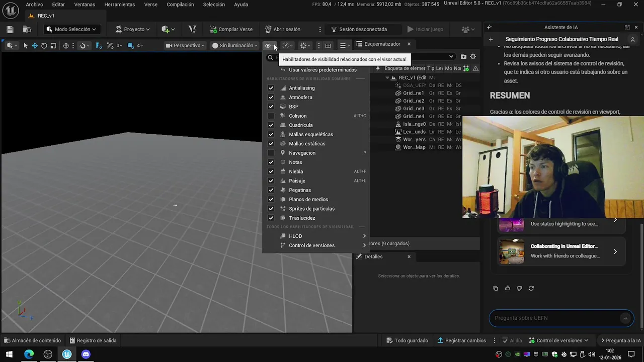Click the thumbs down feedback icon

[519, 288]
